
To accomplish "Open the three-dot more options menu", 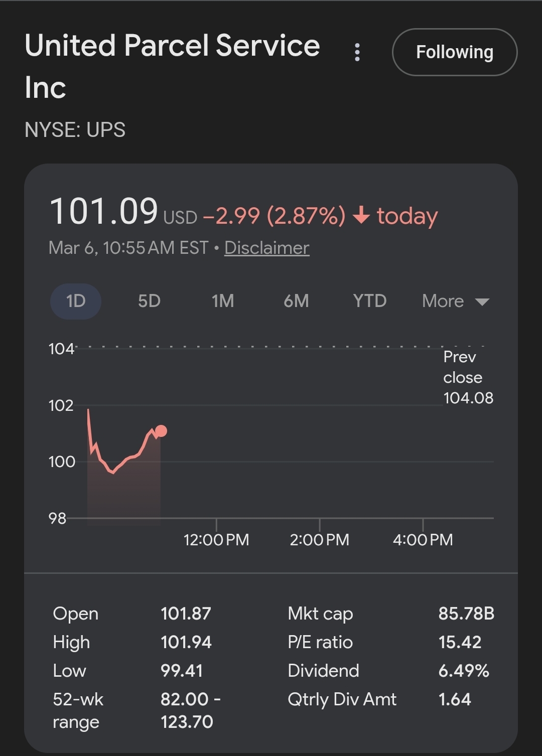I will 357,52.
